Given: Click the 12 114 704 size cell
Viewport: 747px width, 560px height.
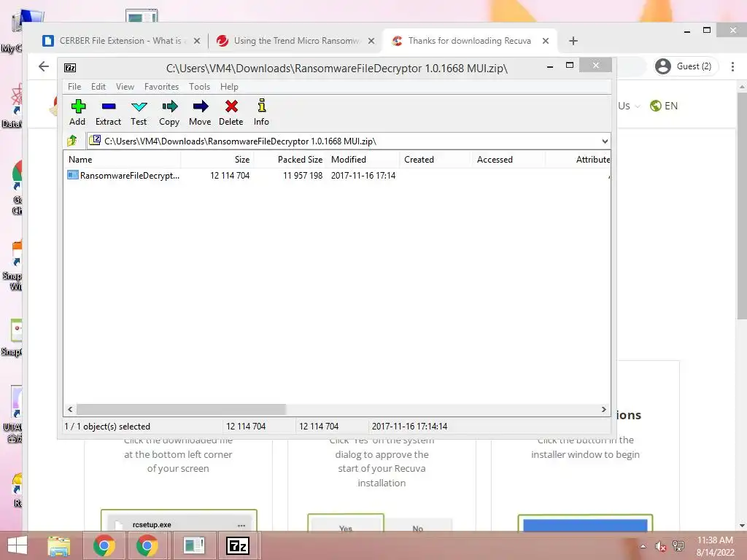Looking at the screenshot, I should click(x=230, y=175).
